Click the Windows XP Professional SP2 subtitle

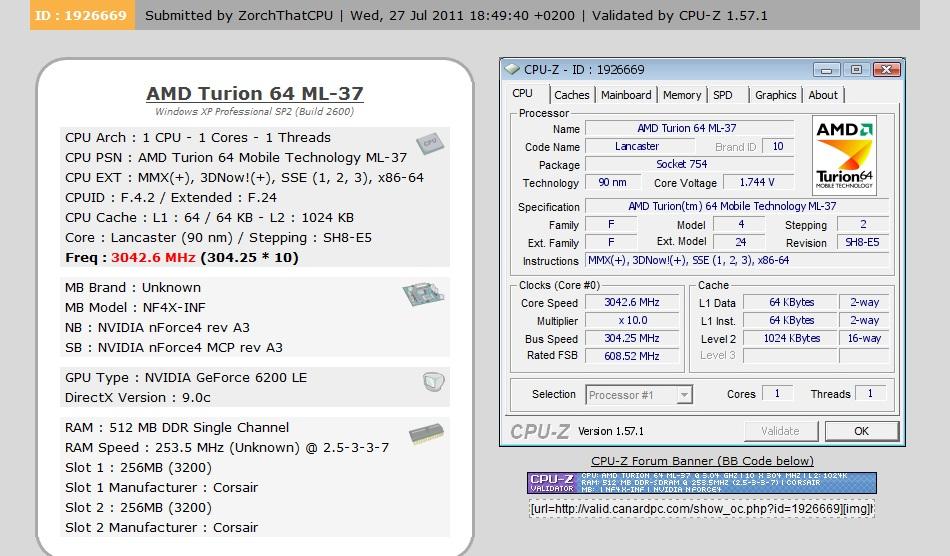(x=254, y=111)
